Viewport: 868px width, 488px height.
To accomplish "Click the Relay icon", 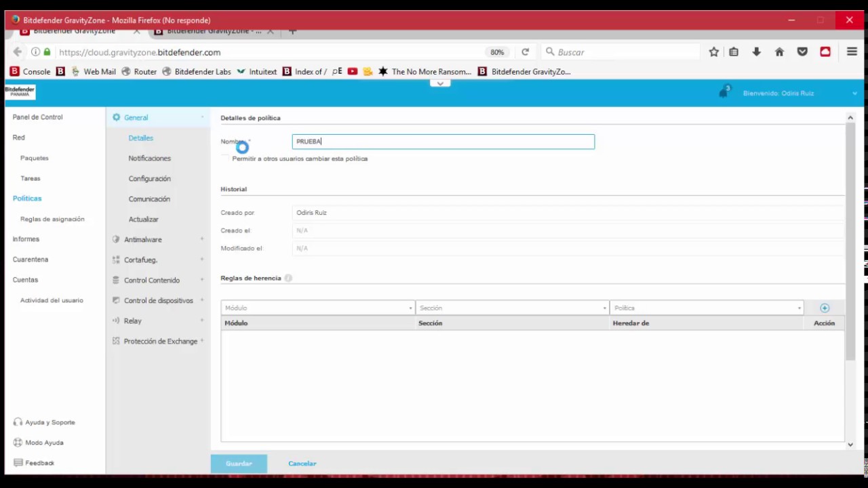I will (116, 321).
